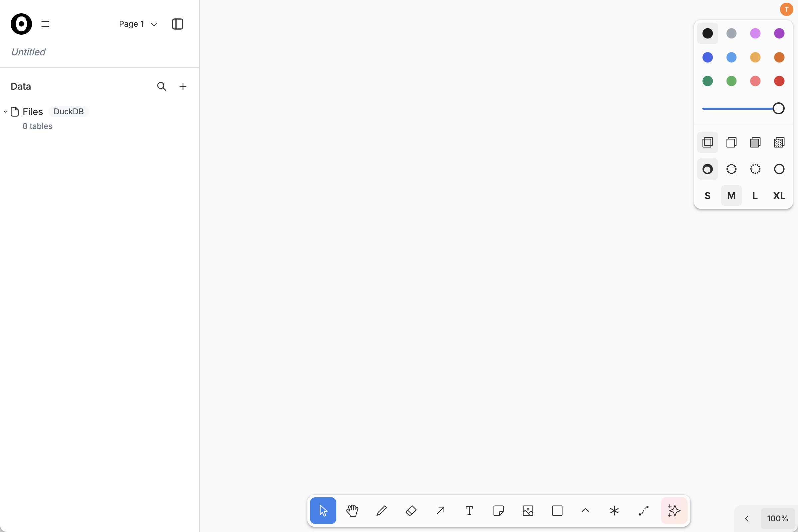
Task: Select the hand pan tool
Action: 352,511
